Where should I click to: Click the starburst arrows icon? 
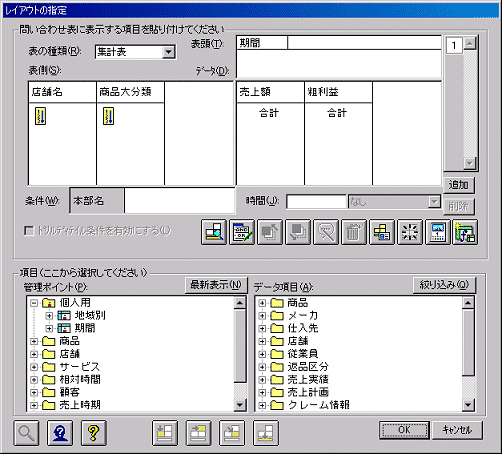pos(410,232)
